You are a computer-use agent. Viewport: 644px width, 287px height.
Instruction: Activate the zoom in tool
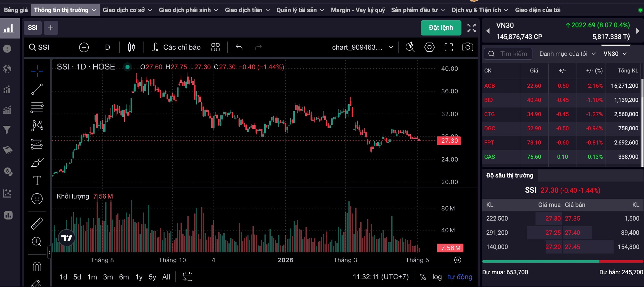(37, 241)
